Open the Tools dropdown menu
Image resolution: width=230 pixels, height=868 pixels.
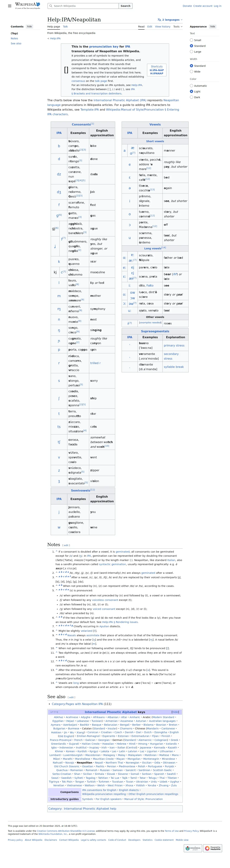click(x=178, y=27)
